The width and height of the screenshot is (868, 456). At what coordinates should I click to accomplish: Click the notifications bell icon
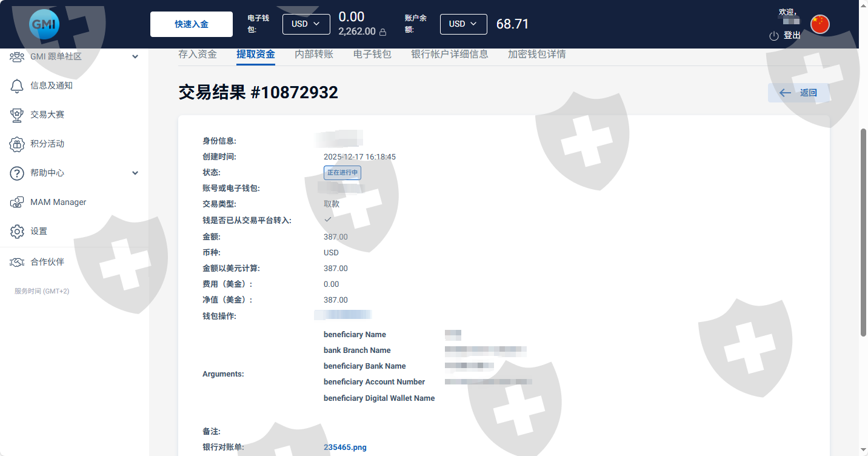(x=17, y=85)
